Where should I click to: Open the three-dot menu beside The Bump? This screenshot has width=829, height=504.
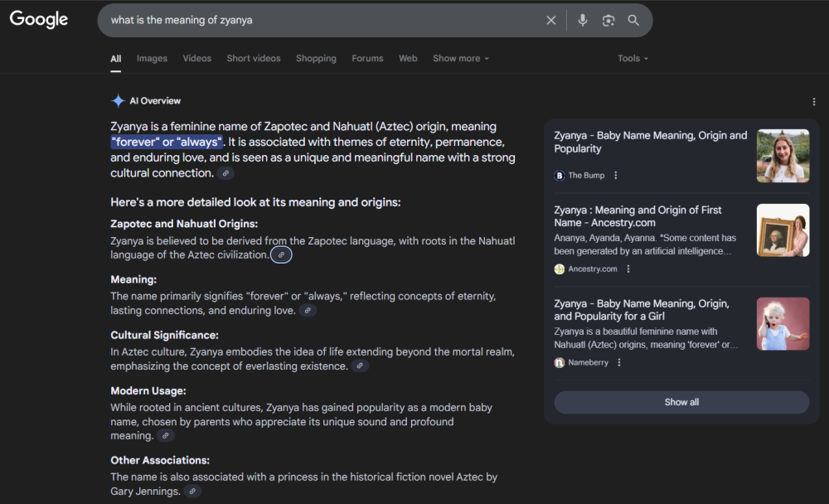(x=615, y=175)
